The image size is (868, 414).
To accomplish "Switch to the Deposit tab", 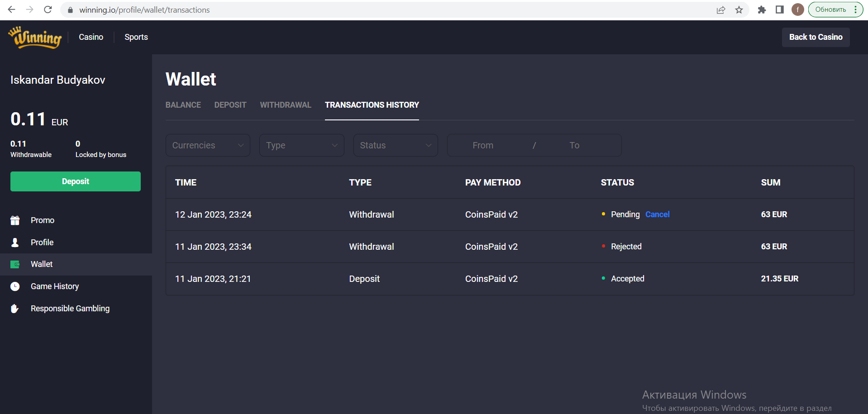I will pos(230,105).
